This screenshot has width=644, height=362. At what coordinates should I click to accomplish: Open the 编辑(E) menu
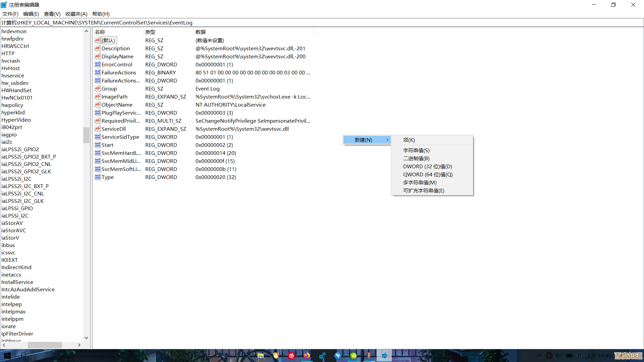click(x=31, y=14)
